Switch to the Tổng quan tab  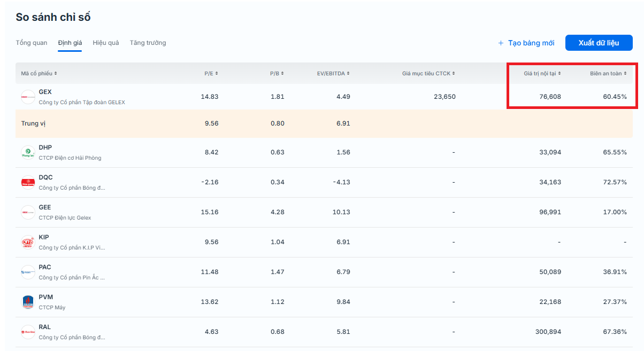pyautogui.click(x=32, y=43)
